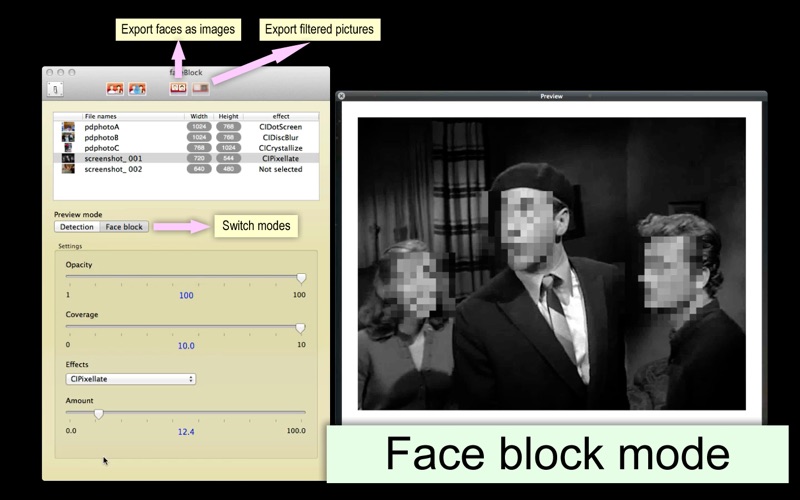Click the CIPixellate cell in the table

[280, 159]
